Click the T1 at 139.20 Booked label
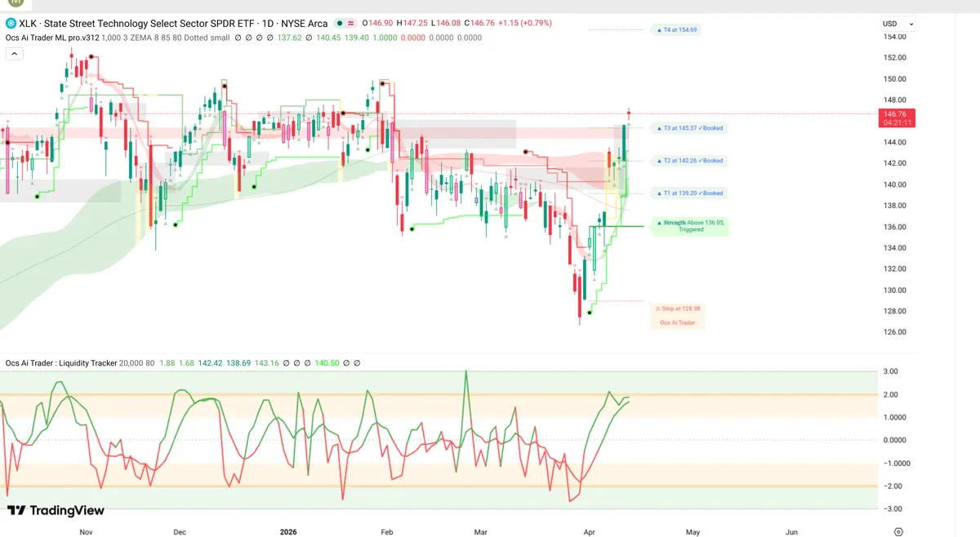This screenshot has height=537, width=980. click(x=688, y=193)
